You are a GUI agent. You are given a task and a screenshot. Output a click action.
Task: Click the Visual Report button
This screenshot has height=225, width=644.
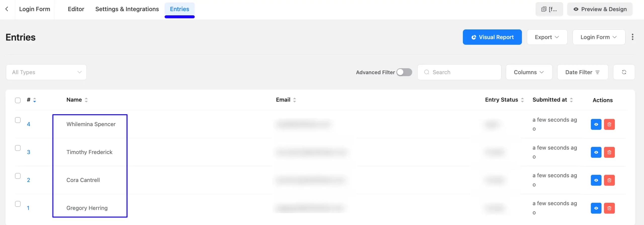(x=492, y=37)
